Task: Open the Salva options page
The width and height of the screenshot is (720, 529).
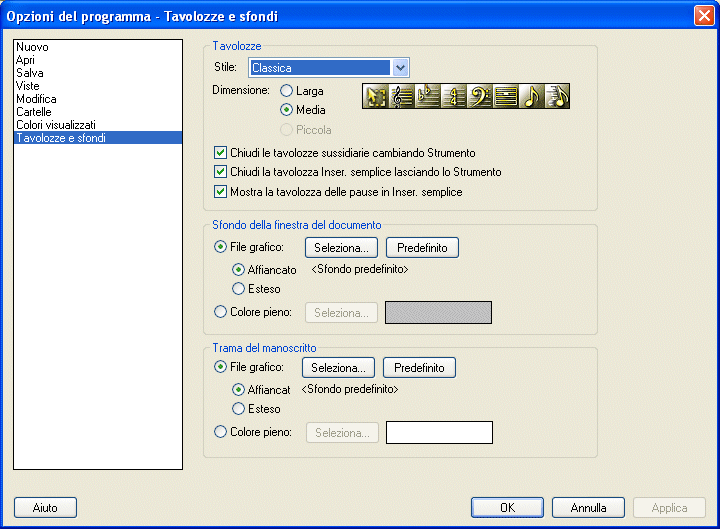Action: [98, 73]
